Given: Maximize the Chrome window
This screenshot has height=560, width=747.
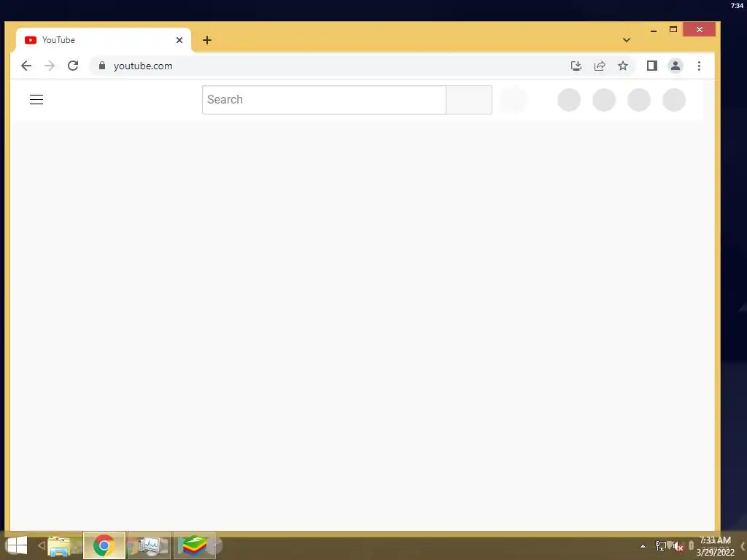Looking at the screenshot, I should point(673,29).
